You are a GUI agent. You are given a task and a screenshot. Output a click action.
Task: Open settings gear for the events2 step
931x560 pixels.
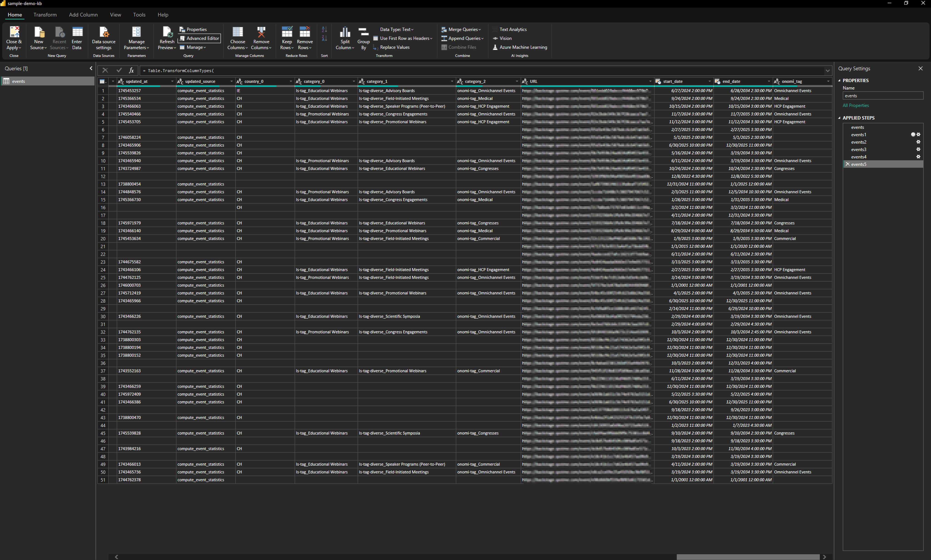(918, 142)
